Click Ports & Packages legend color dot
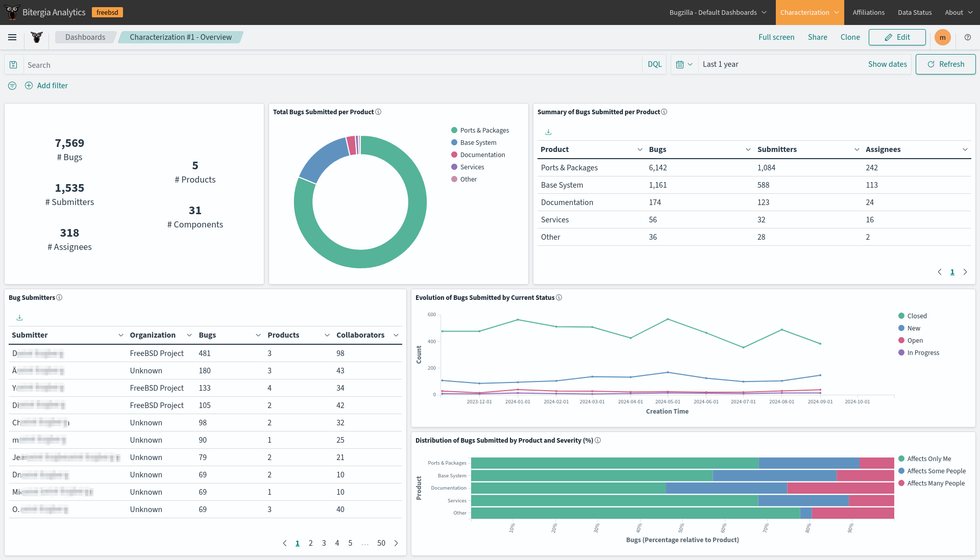Screen dimensions: 980x560 (454, 131)
